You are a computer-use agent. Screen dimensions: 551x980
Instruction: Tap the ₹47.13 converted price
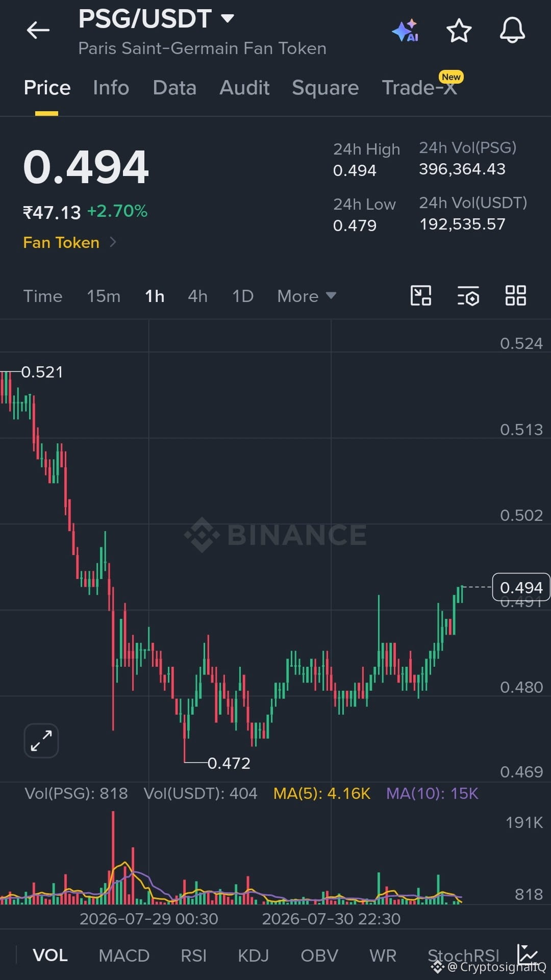click(x=52, y=212)
